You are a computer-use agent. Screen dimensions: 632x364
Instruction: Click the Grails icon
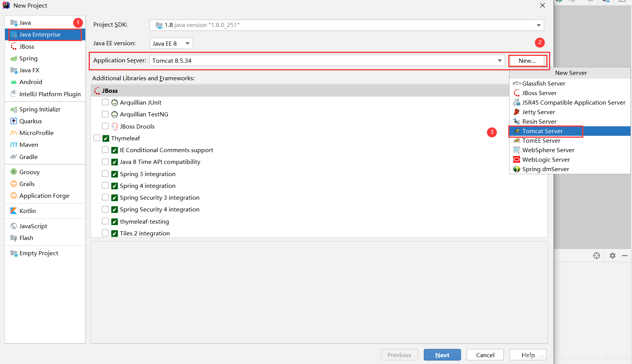(x=14, y=184)
